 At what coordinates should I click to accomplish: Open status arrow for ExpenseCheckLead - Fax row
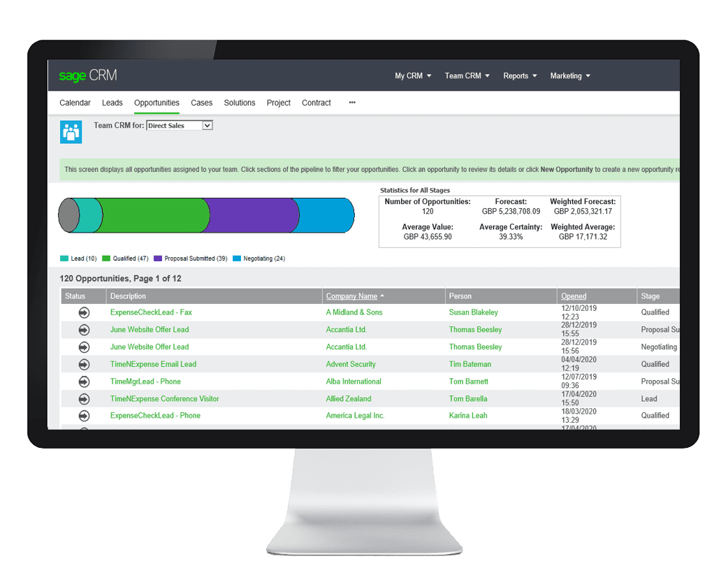(84, 312)
